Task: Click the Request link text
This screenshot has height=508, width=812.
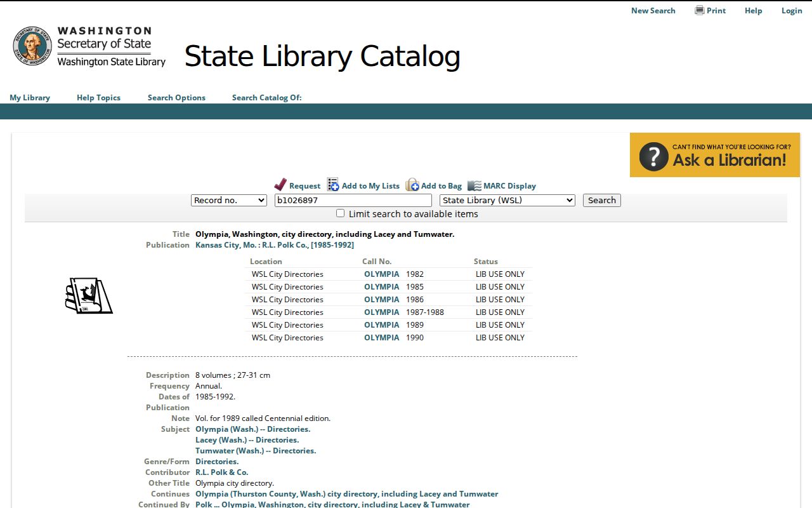Action: (305, 186)
